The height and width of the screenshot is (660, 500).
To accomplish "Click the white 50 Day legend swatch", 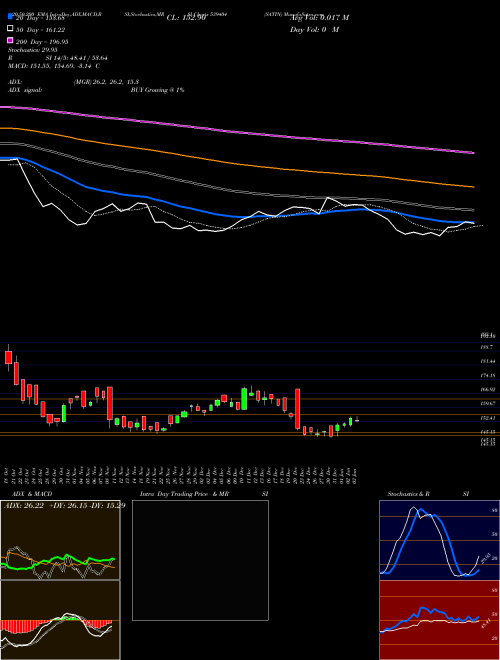I will [x=11, y=28].
